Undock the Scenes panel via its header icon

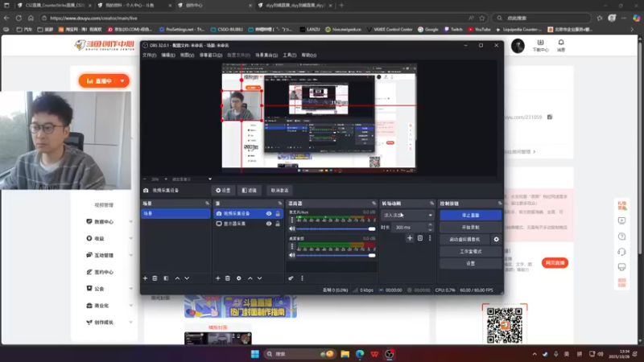(207, 204)
